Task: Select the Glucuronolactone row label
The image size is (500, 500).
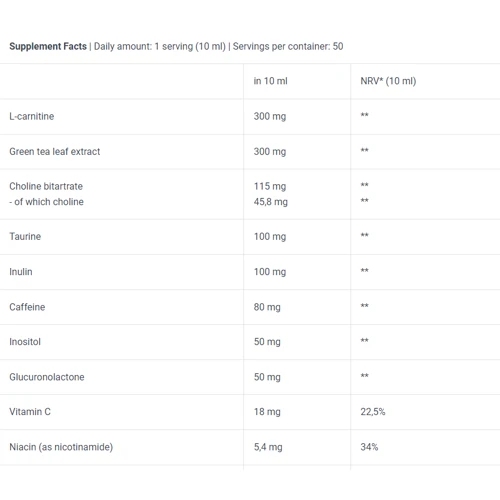Action: 47,377
